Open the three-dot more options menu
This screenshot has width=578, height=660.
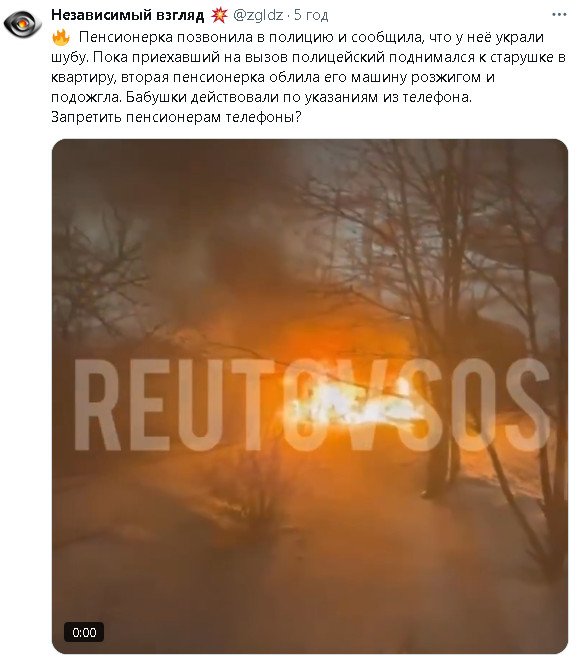(x=559, y=15)
